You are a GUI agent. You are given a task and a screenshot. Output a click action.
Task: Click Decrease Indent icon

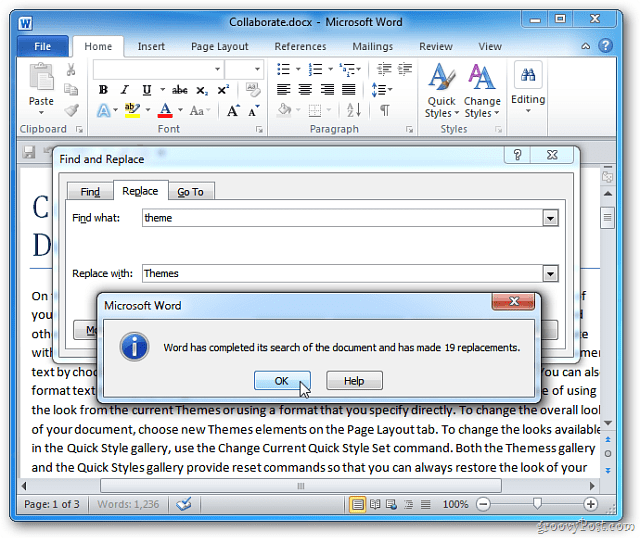384,69
